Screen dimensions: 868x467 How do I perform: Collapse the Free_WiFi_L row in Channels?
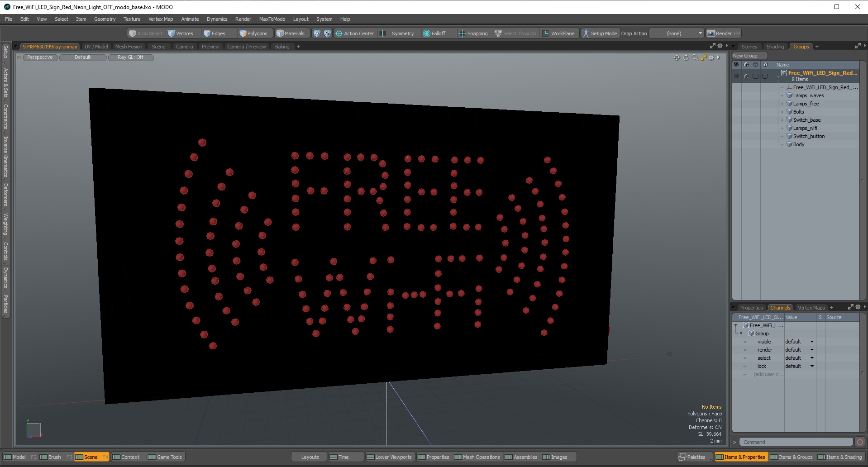pos(735,325)
